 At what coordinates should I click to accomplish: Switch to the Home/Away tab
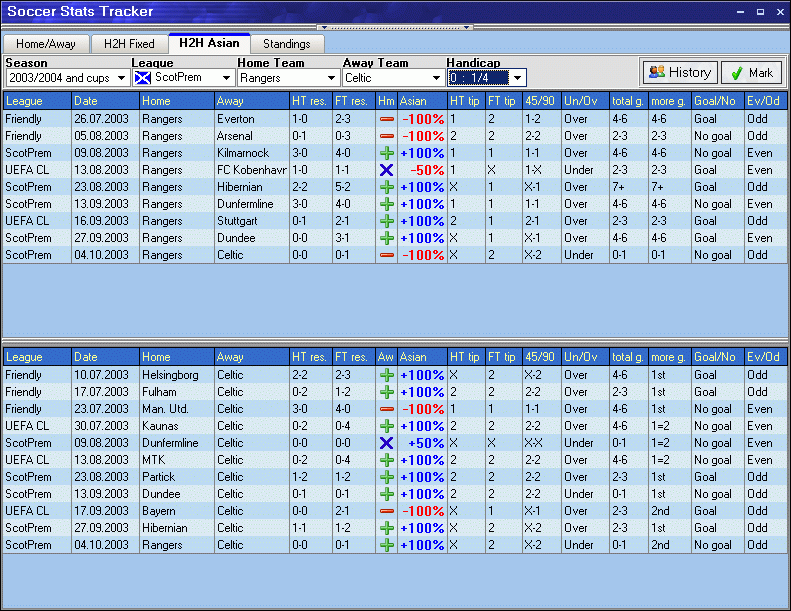pos(46,44)
